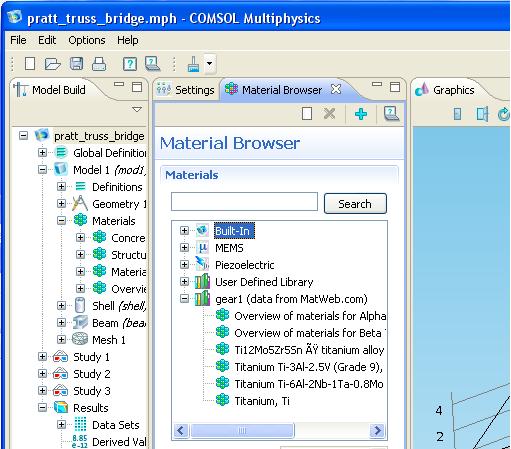Collapse the Materials node in model tree
511x449 pixels.
pos(61,220)
